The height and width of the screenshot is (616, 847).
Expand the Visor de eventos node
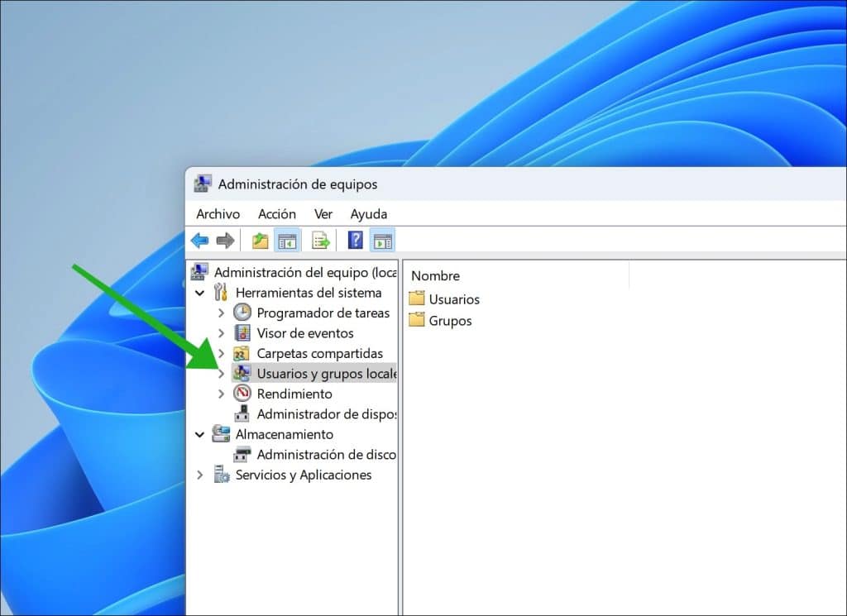tap(221, 333)
